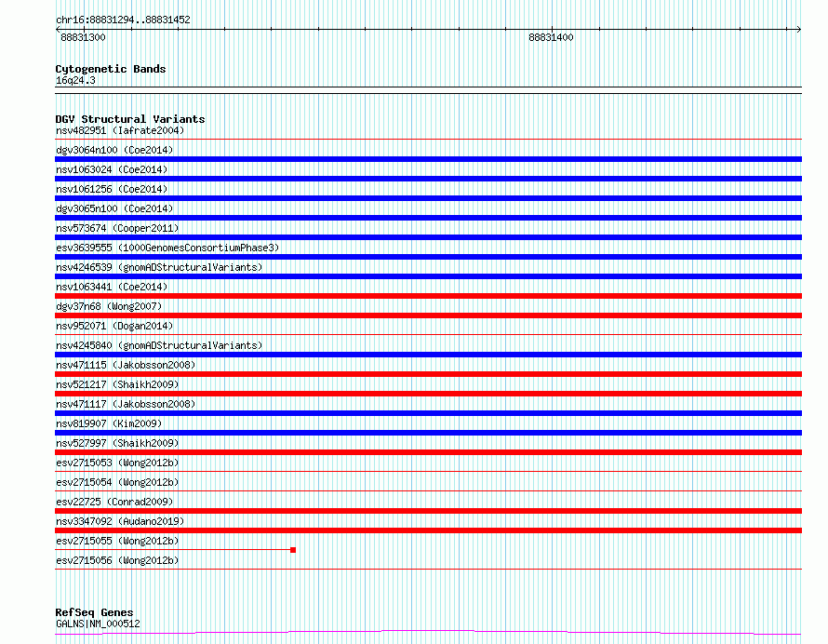828x644 pixels.
Task: Click nsv1063441 (Coe2014) variant label
Action: click(112, 287)
